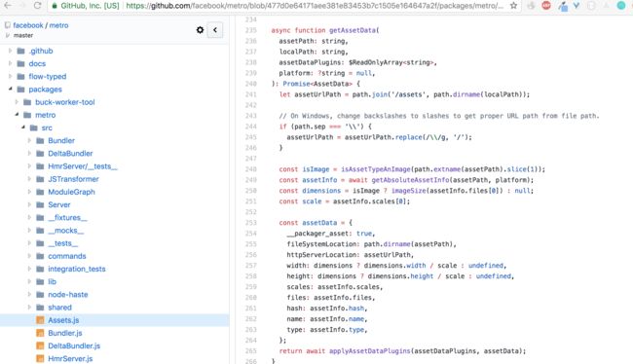Open the Vimeo V extension icon
The image size is (633, 364).
(x=577, y=6)
